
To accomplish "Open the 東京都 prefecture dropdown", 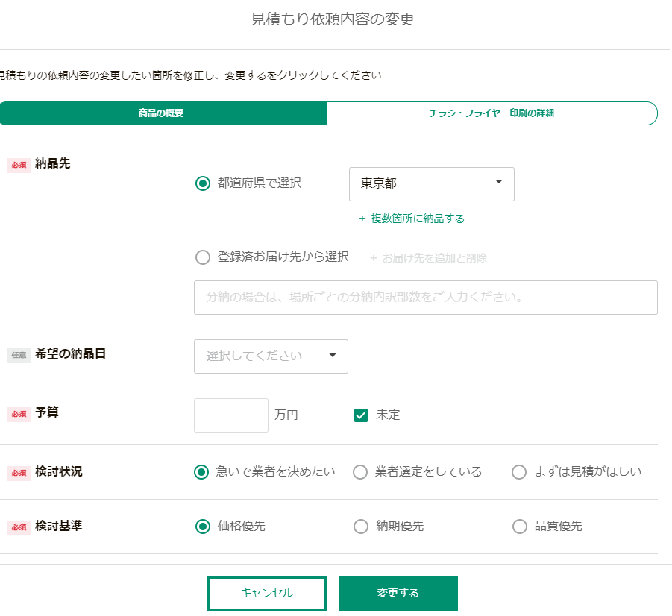I will coord(432,184).
